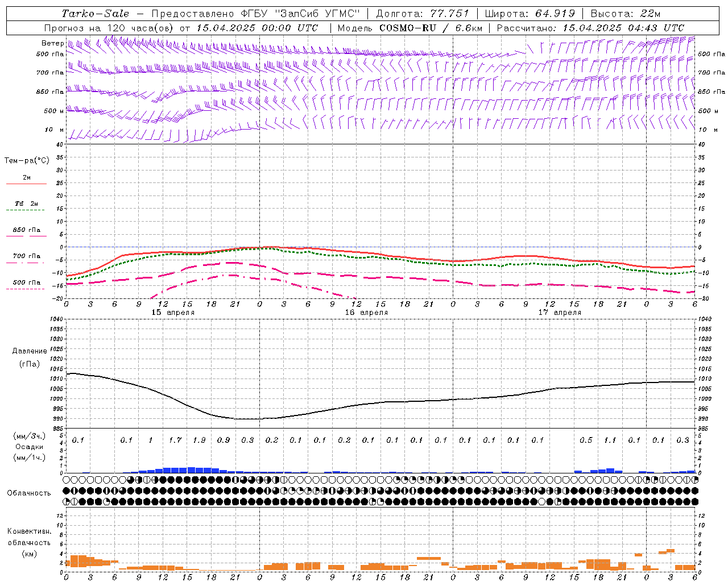Click the "Прогноз на 120 часа(ов)" forecast text
Viewport: 728px width, 582px height.
pyautogui.click(x=110, y=28)
